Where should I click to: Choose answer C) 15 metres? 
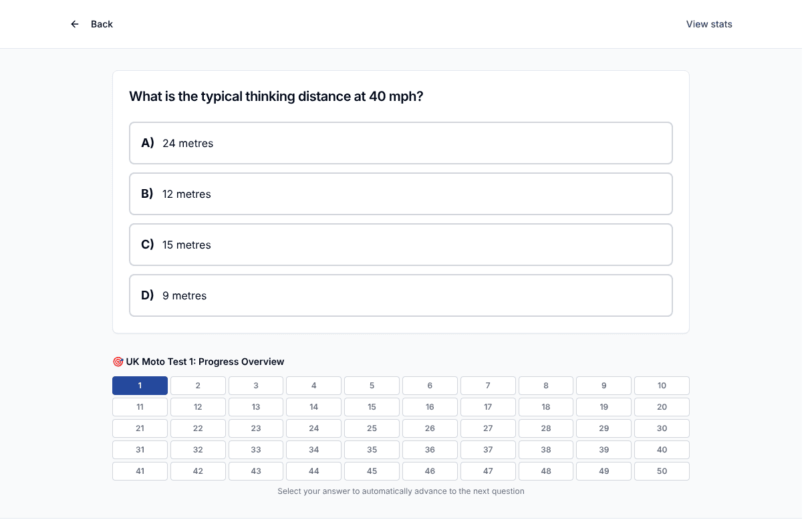[x=401, y=245]
